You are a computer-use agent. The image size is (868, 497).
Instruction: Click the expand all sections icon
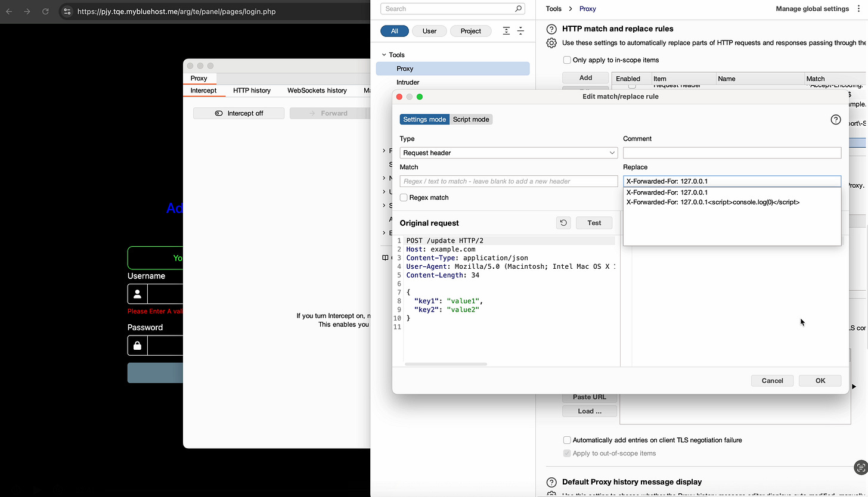pos(506,31)
